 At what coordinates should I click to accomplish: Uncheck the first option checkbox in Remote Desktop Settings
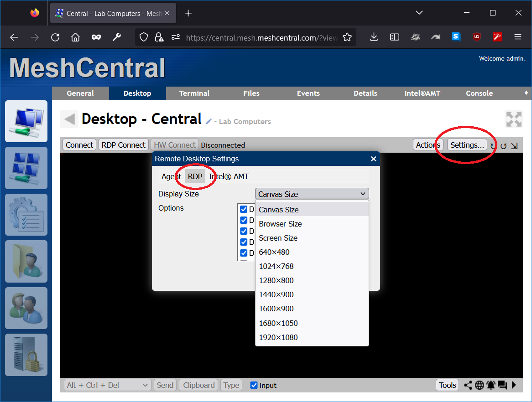(244, 209)
